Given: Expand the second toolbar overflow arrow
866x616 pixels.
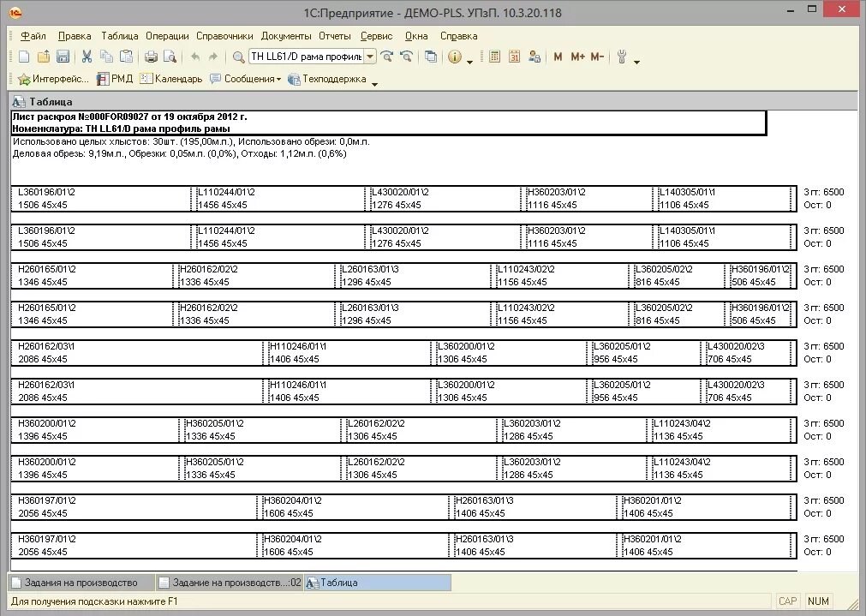Looking at the screenshot, I should click(375, 84).
